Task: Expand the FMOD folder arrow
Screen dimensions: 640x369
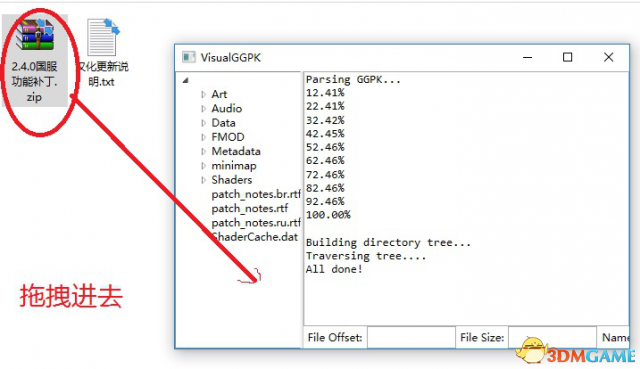Action: [203, 137]
